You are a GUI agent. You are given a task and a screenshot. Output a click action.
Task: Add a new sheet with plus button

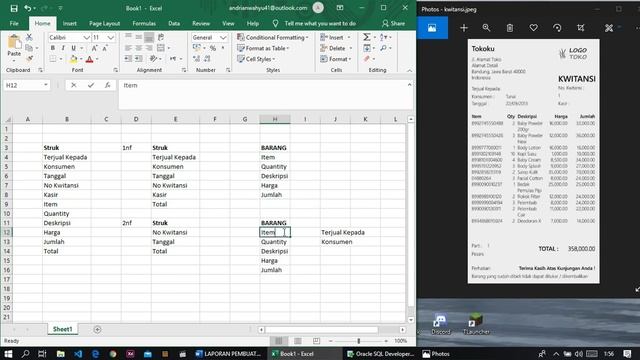coord(97,329)
